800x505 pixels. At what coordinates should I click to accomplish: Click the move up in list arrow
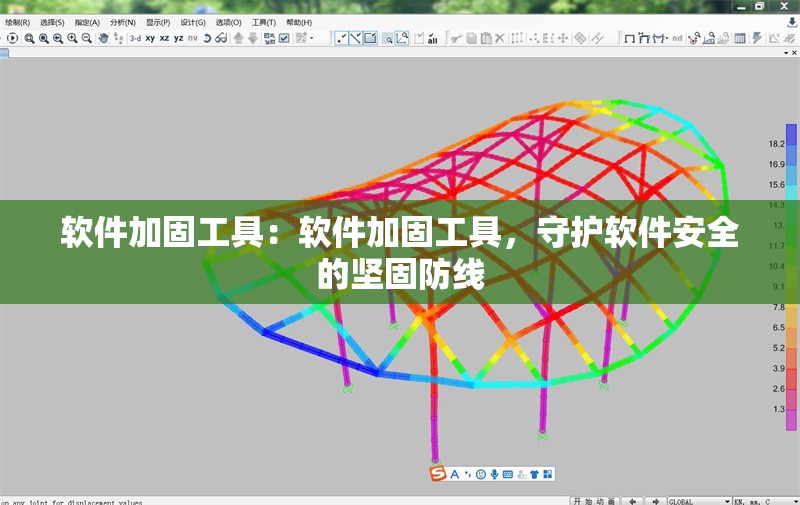pos(238,38)
